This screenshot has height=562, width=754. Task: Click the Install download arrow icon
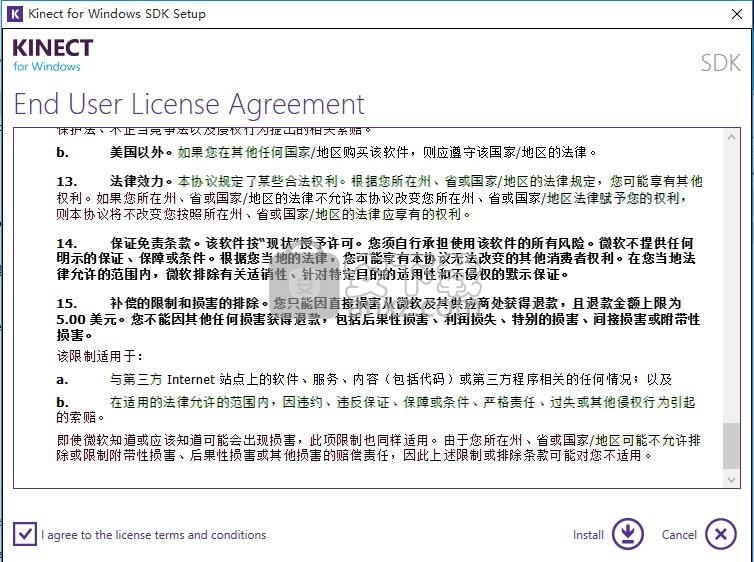[628, 534]
